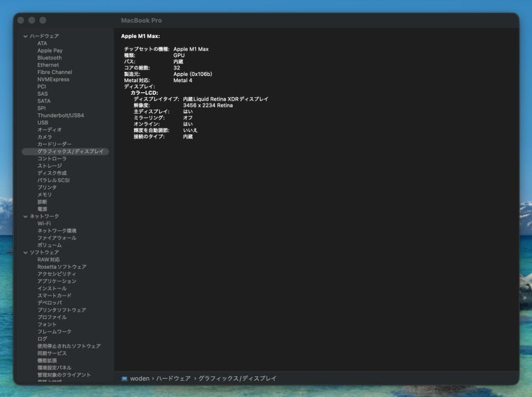Select スマートカード in the sidebar
Viewport: 532px width, 397px height.
click(x=54, y=296)
